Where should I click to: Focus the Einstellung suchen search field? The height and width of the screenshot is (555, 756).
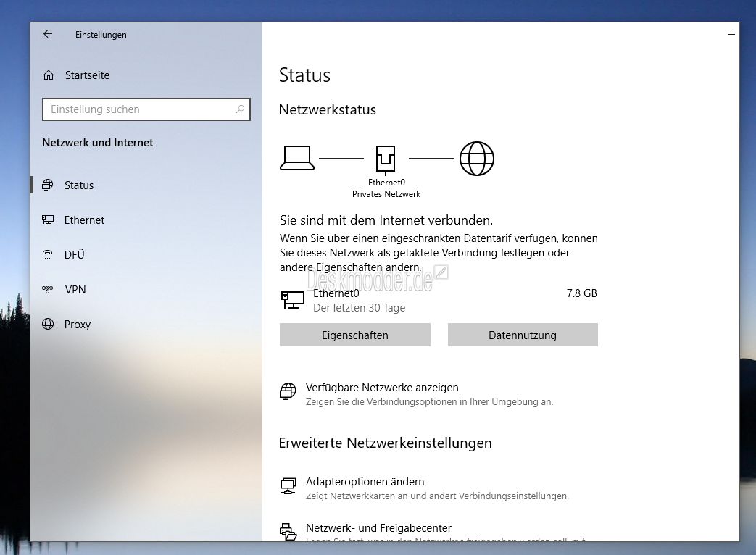pyautogui.click(x=146, y=109)
